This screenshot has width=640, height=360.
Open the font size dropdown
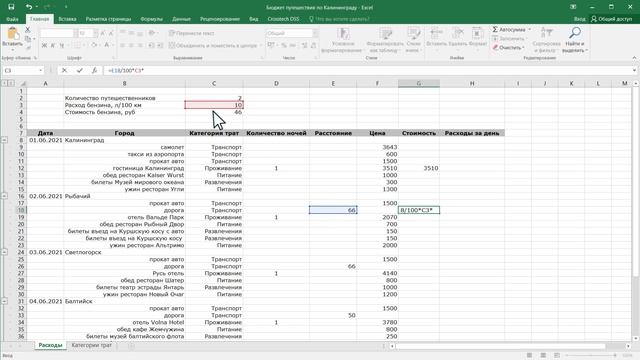(x=95, y=33)
